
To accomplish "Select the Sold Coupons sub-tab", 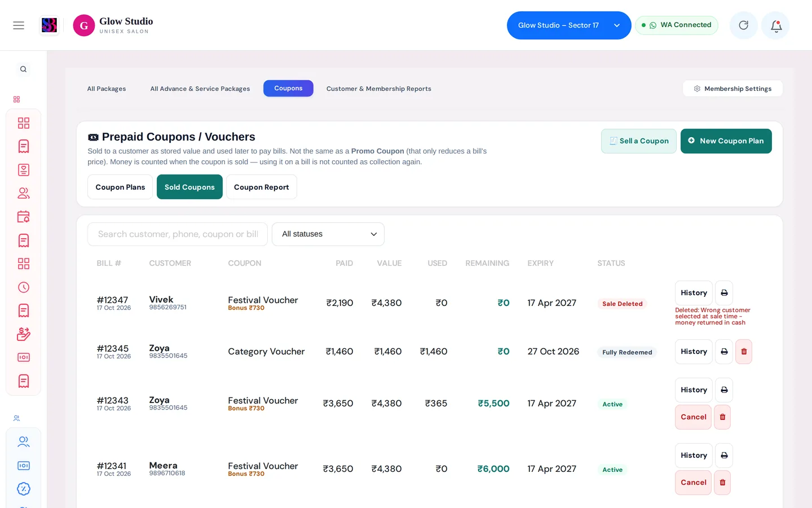I will pyautogui.click(x=189, y=187).
